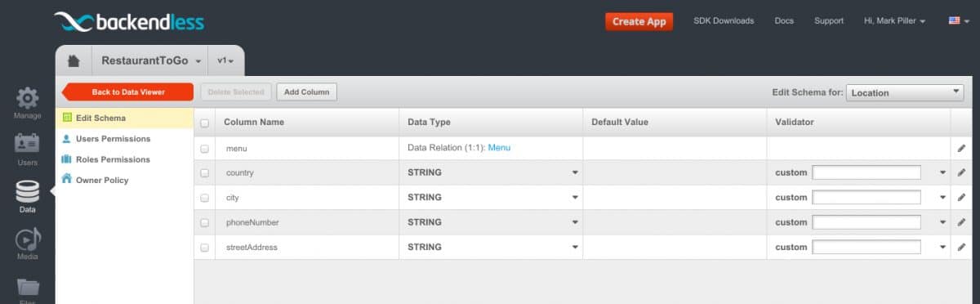Open SDK Downloads page
The width and height of the screenshot is (980, 304).
tap(724, 20)
